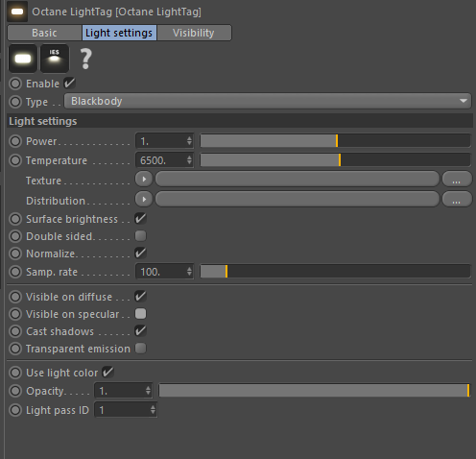Click the Opacity stepper arrows
Screen dimensions: 476x459
[148, 391]
